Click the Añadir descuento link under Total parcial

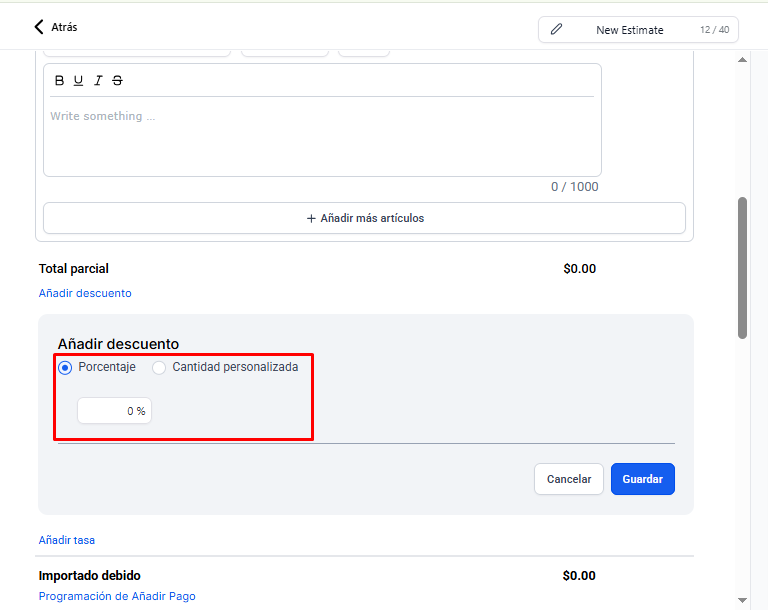click(85, 293)
